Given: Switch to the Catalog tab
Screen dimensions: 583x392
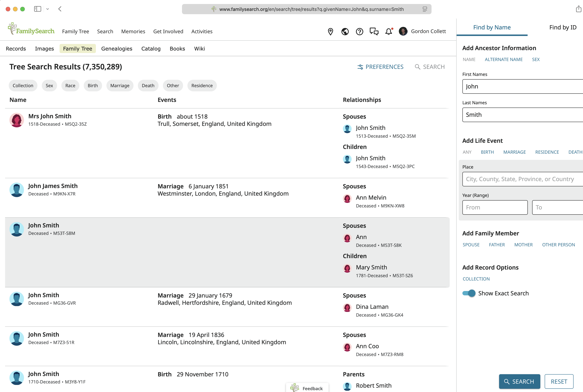Looking at the screenshot, I should 151,49.
